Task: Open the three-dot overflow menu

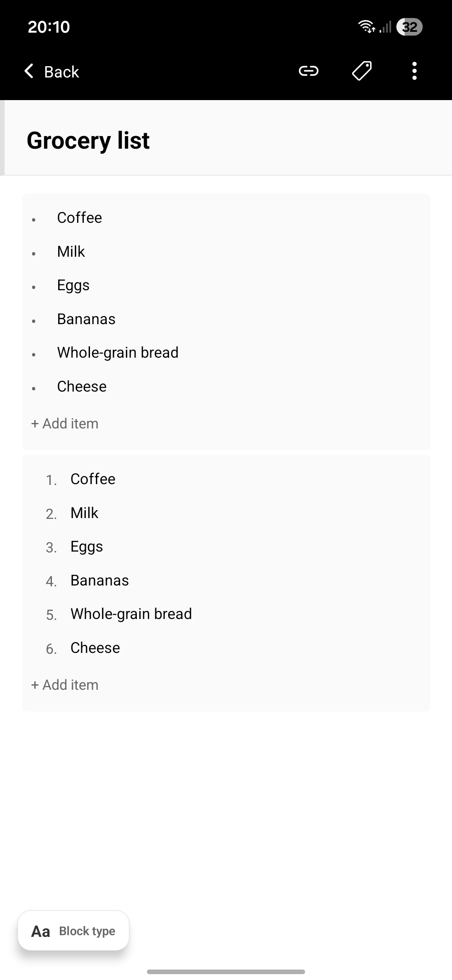Action: pyautogui.click(x=414, y=71)
